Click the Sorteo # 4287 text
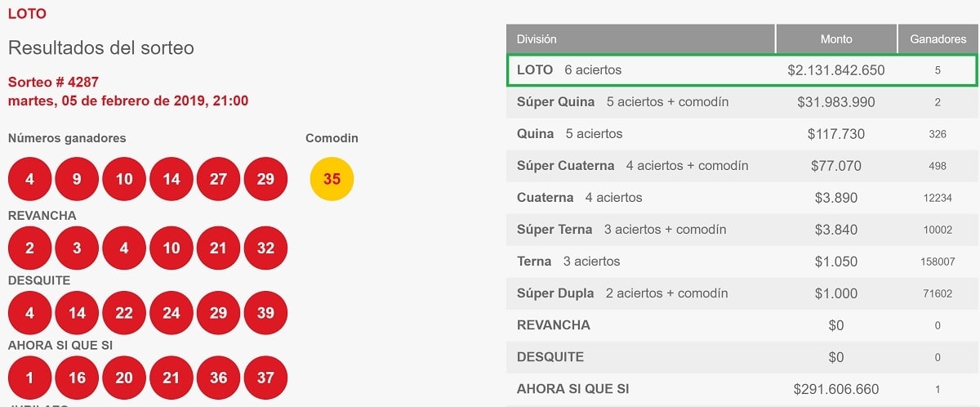Image resolution: width=980 pixels, height=407 pixels. [x=53, y=82]
